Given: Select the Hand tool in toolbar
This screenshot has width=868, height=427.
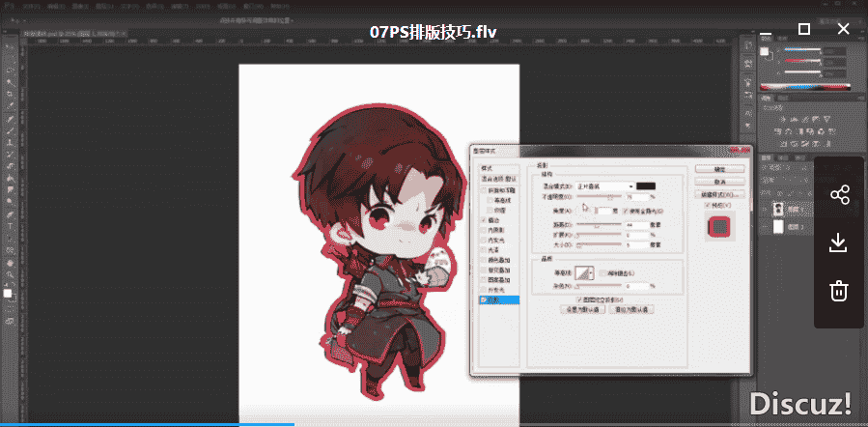Looking at the screenshot, I should point(10,263).
